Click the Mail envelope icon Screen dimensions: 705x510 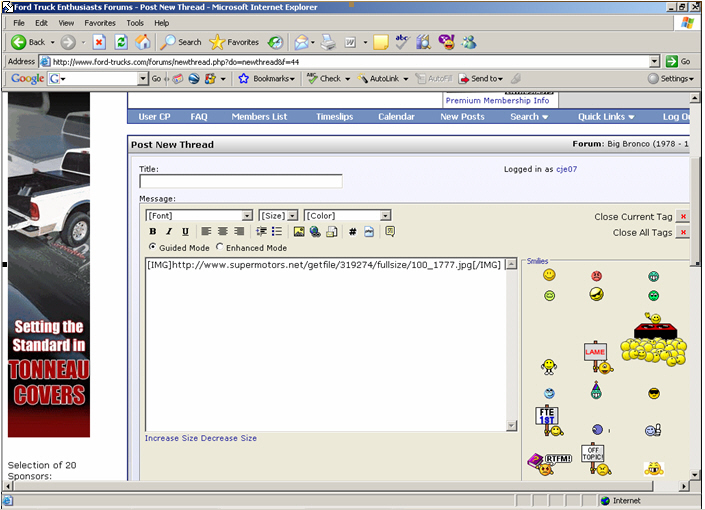pyautogui.click(x=302, y=42)
